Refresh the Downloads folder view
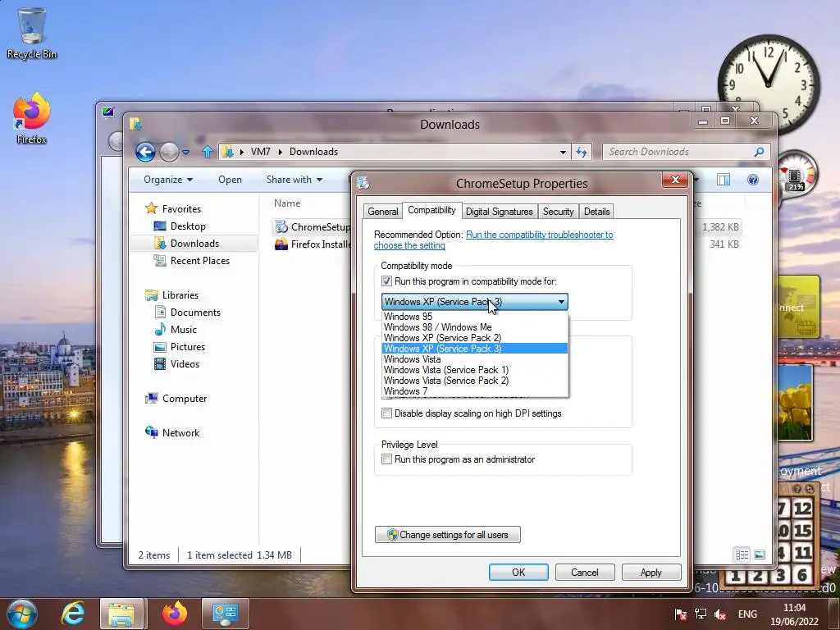Image resolution: width=840 pixels, height=630 pixels. [582, 152]
